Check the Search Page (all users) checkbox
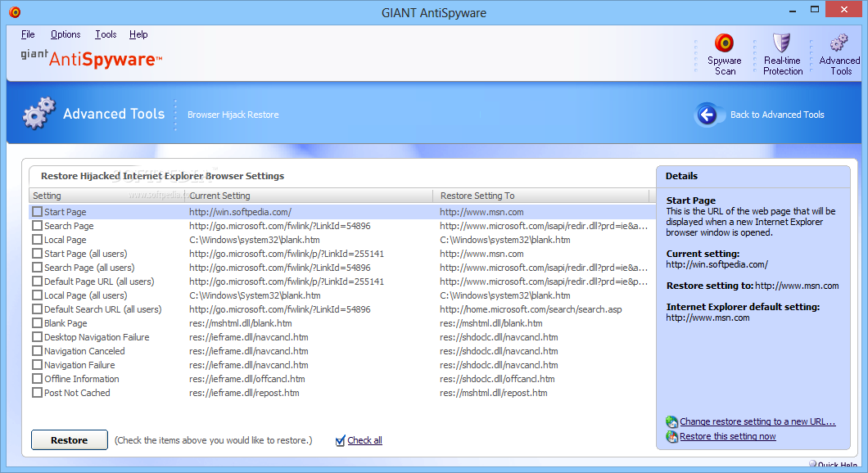The width and height of the screenshot is (868, 473). (x=37, y=268)
